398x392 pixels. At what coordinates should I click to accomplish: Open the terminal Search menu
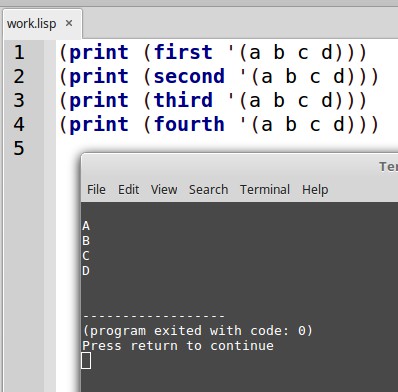(x=208, y=190)
